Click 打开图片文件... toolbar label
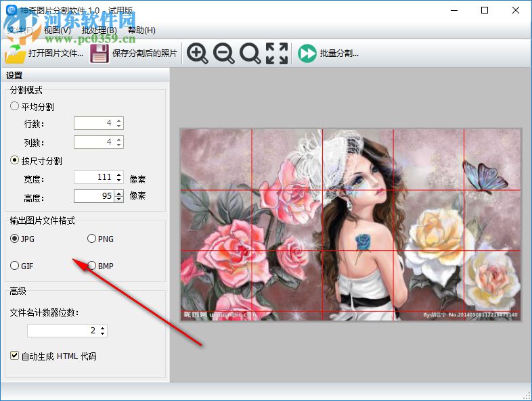 click(x=56, y=53)
